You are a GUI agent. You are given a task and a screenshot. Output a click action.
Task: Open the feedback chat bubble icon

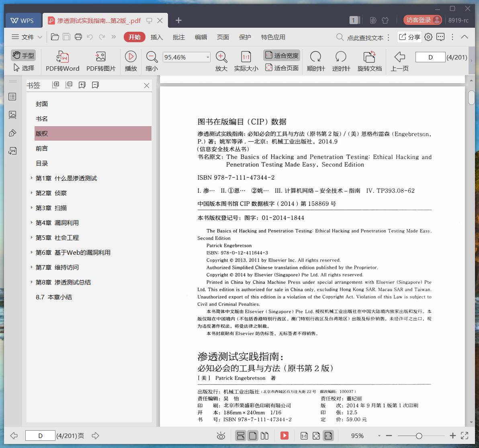(440, 37)
